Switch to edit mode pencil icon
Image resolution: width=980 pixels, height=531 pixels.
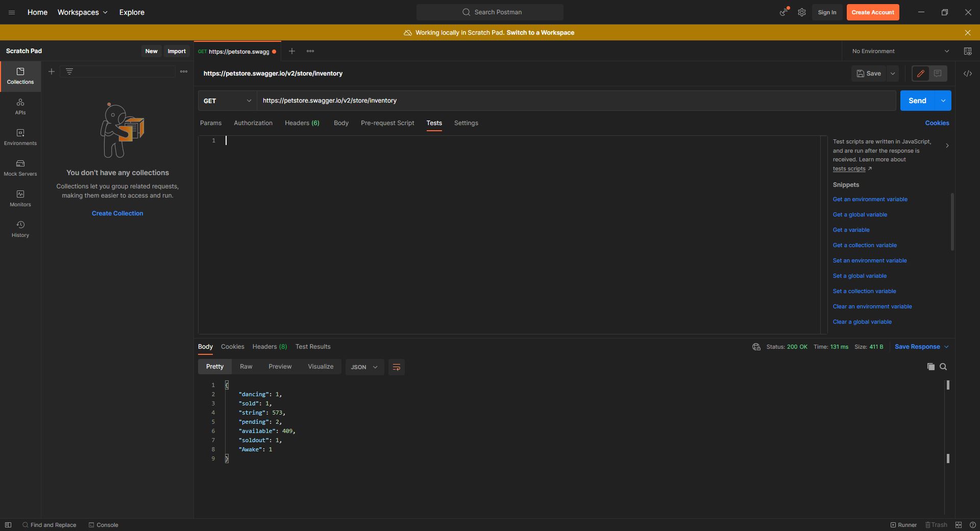click(921, 74)
